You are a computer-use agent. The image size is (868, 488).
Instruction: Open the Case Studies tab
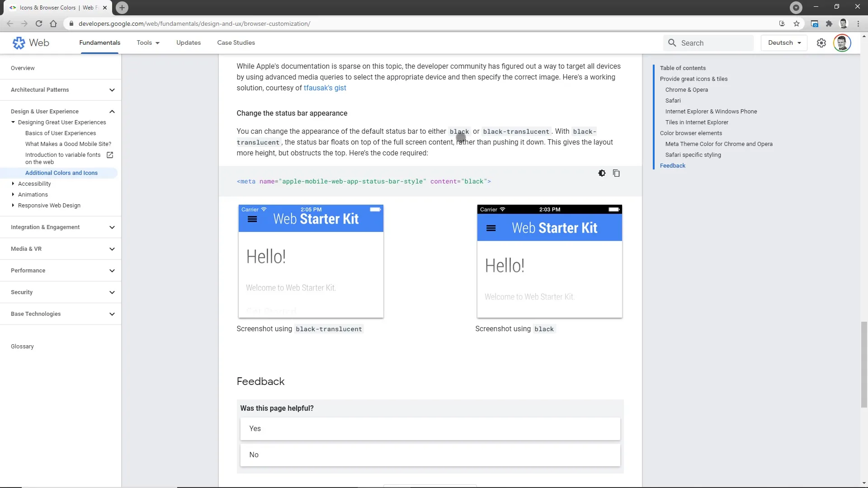point(236,43)
